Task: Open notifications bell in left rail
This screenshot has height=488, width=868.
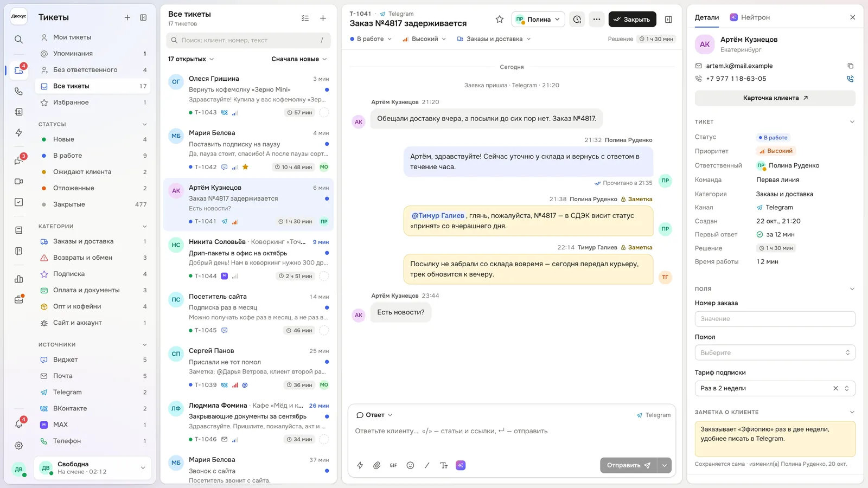Action: point(18,424)
